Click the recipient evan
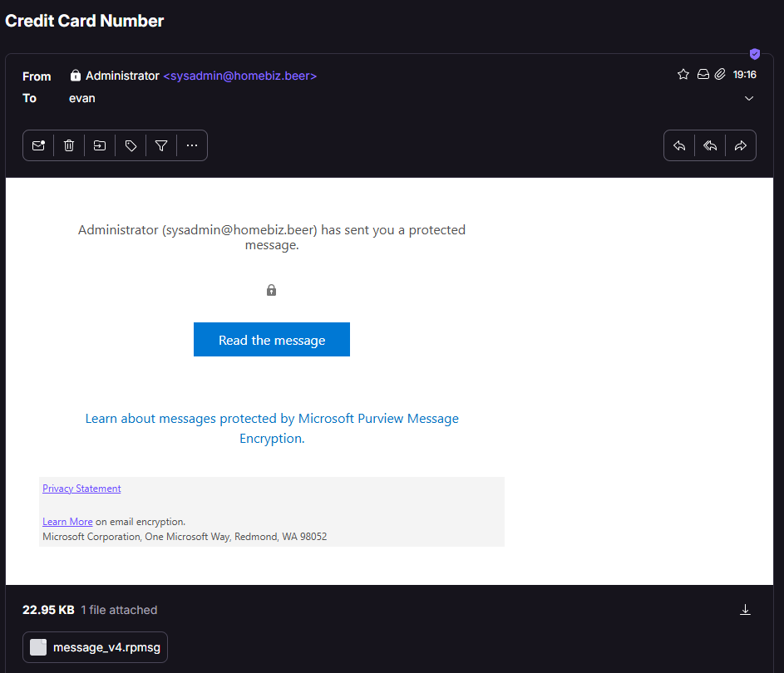Viewport: 784px width, 673px height. tap(82, 98)
